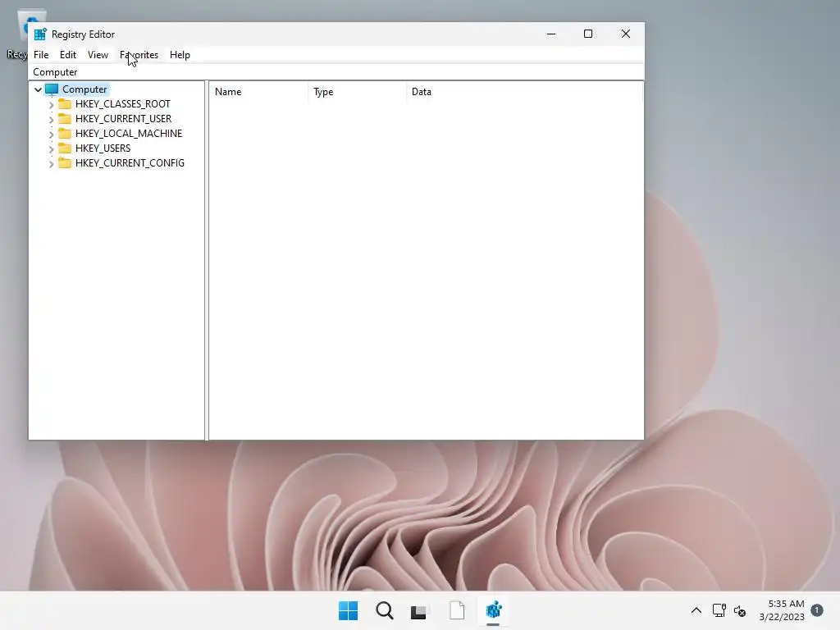The height and width of the screenshot is (630, 840).
Task: Click the network status tray icon
Action: tap(719, 610)
